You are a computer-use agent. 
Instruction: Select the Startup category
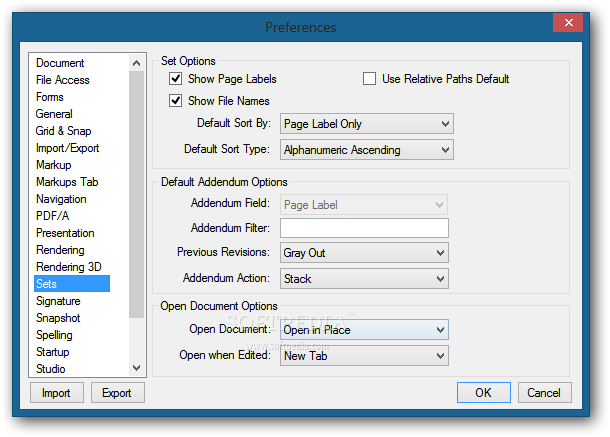[x=53, y=352]
